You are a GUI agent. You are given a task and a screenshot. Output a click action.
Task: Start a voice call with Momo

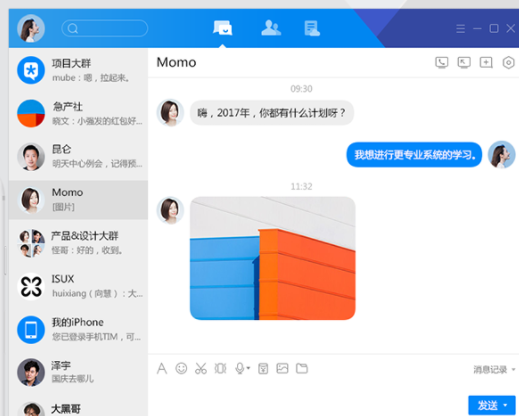(x=442, y=63)
